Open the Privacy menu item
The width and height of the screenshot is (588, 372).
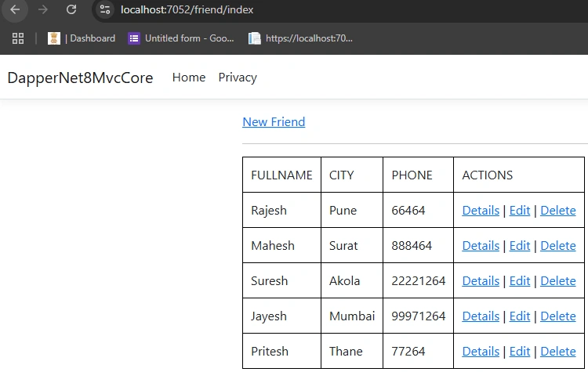(238, 78)
